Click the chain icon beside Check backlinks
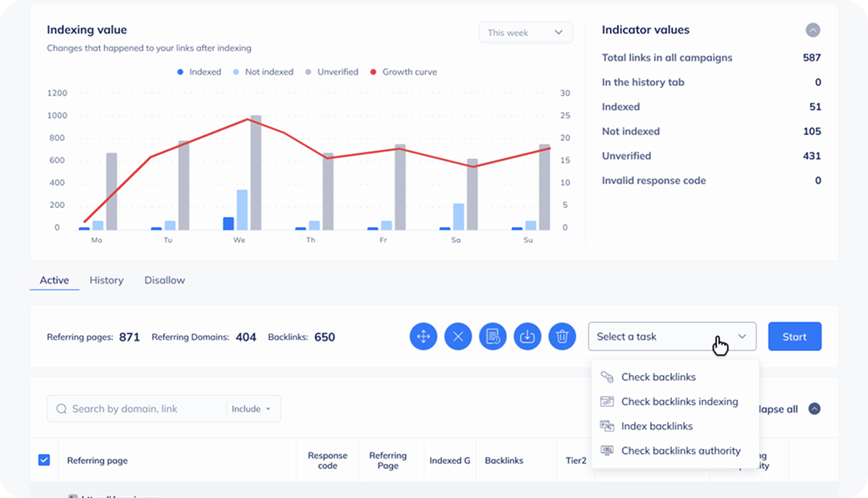 (608, 378)
